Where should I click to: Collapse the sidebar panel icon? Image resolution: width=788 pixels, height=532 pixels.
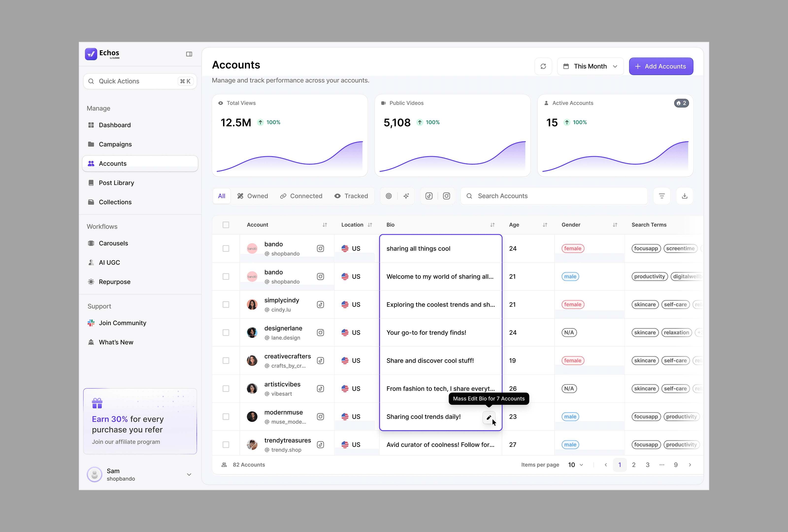(x=189, y=54)
